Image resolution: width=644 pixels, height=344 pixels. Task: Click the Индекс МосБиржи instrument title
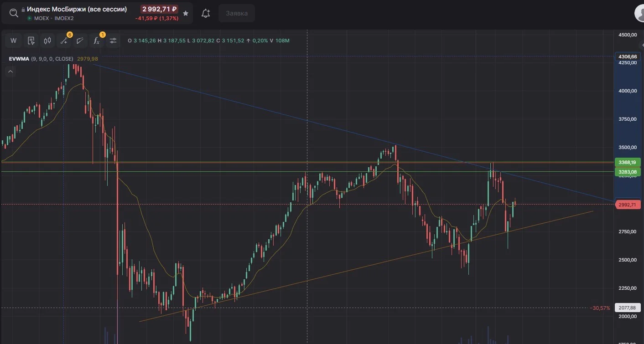point(77,9)
